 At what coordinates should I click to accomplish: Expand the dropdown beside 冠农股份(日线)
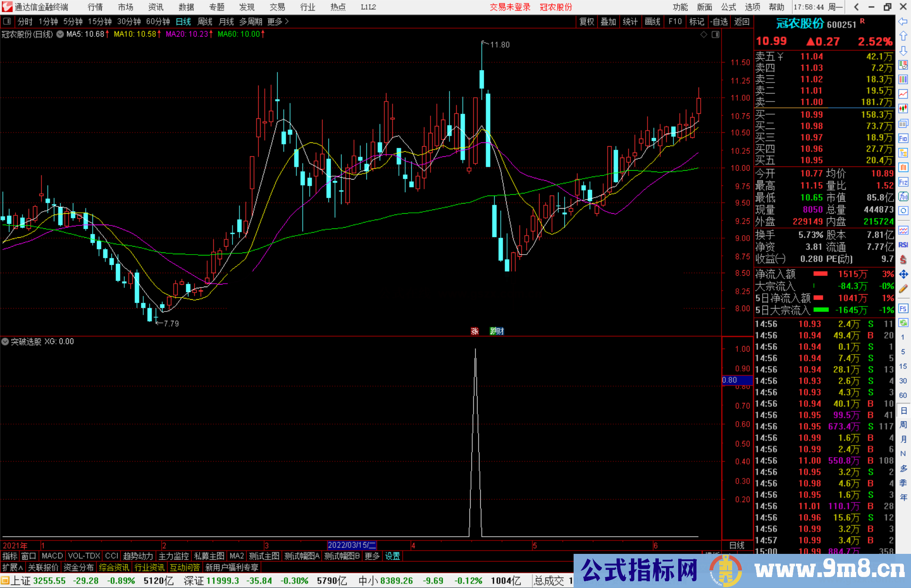tap(60, 35)
